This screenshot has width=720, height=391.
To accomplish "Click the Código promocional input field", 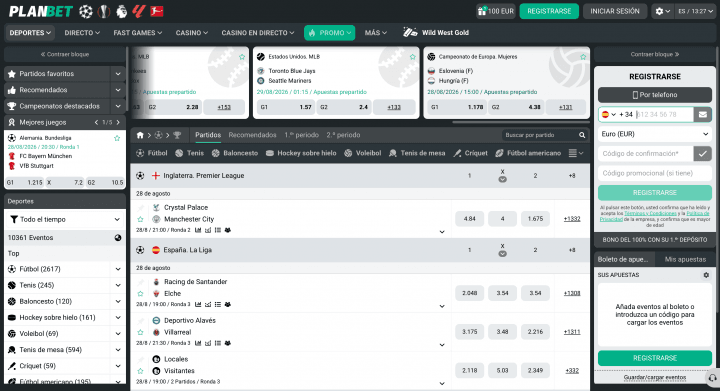I will pos(655,173).
